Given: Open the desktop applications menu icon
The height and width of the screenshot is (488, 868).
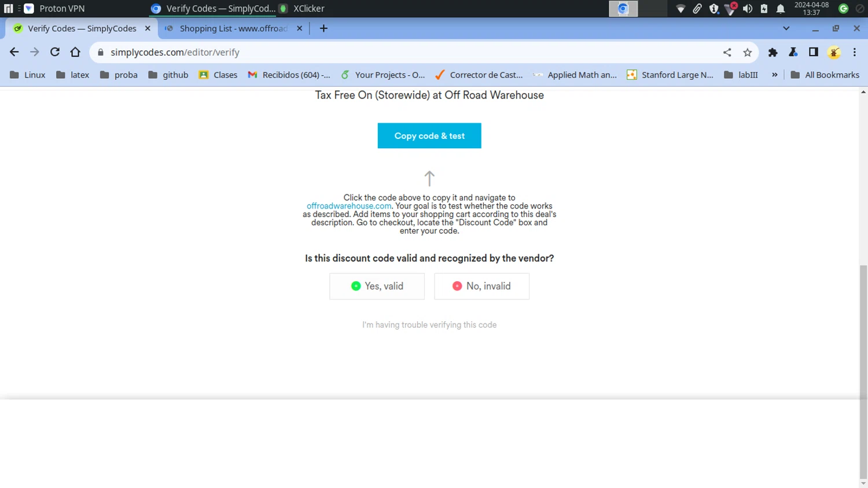Looking at the screenshot, I should pos(8,9).
